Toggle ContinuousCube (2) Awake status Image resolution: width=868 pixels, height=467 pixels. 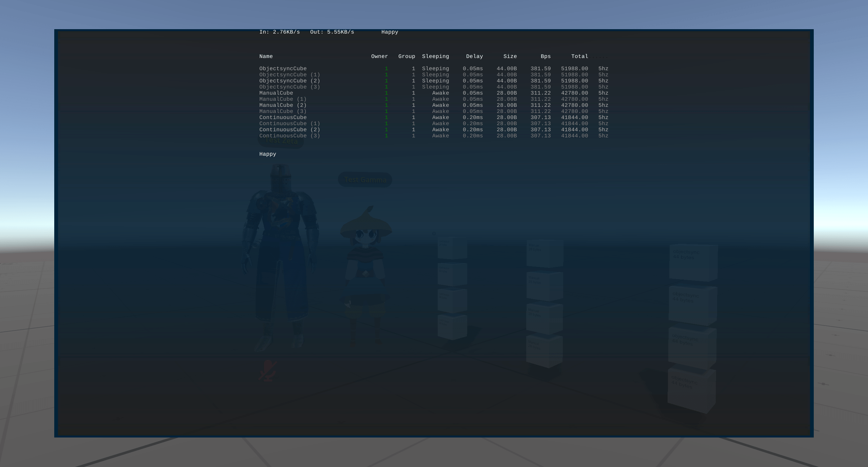click(x=440, y=130)
